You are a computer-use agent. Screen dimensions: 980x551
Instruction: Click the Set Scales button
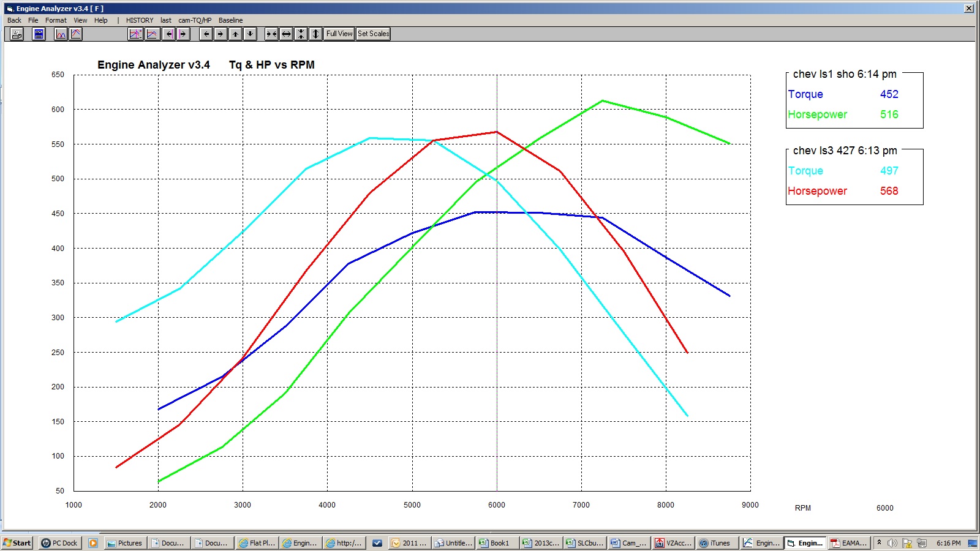click(374, 34)
